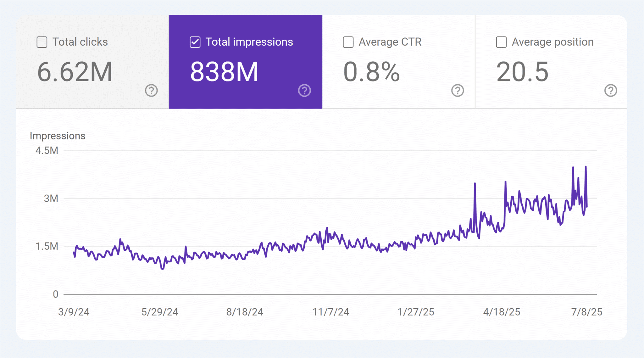Click the 5/29/24 date label
The height and width of the screenshot is (358, 644).
click(x=160, y=312)
